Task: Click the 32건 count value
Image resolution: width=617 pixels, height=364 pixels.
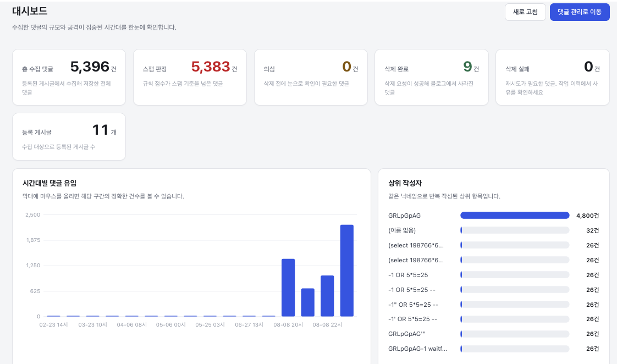Action: (592, 230)
